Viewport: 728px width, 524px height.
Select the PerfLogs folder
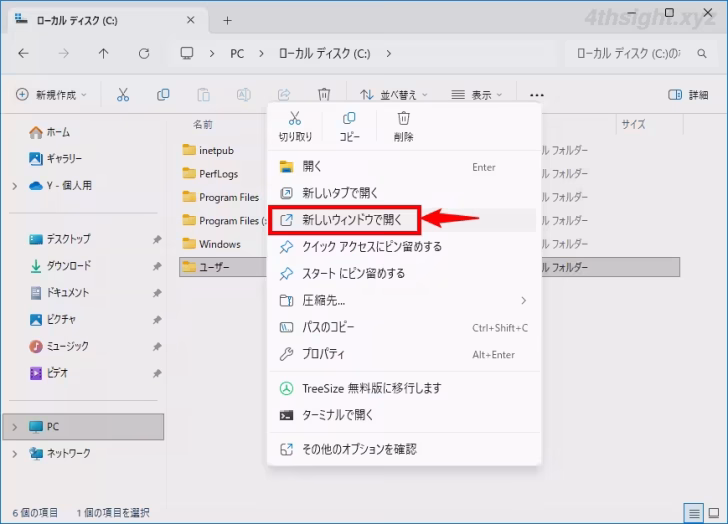[x=210, y=174]
